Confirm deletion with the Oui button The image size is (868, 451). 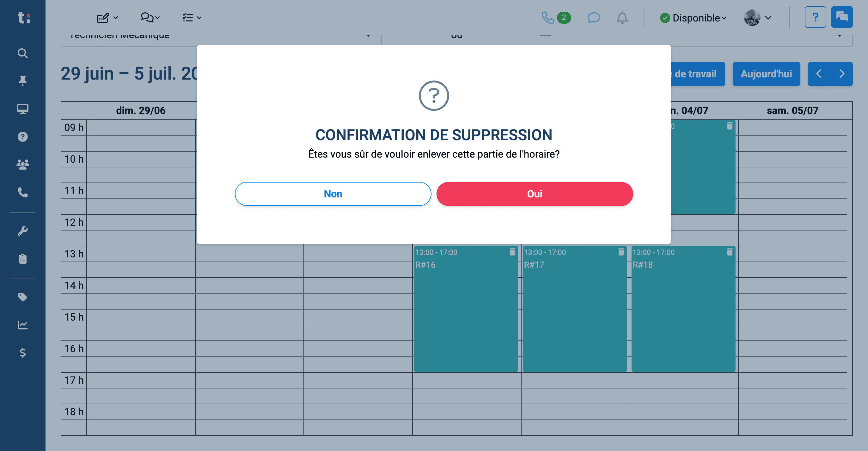(535, 194)
